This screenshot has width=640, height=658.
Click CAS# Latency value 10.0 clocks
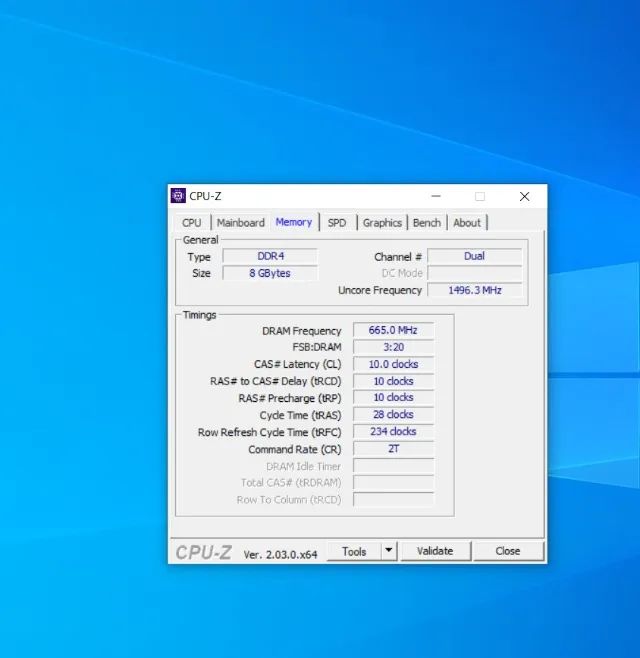click(x=393, y=364)
